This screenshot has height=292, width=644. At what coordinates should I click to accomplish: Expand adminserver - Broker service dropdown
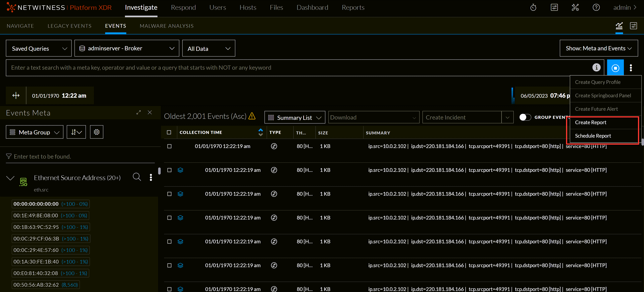(126, 48)
